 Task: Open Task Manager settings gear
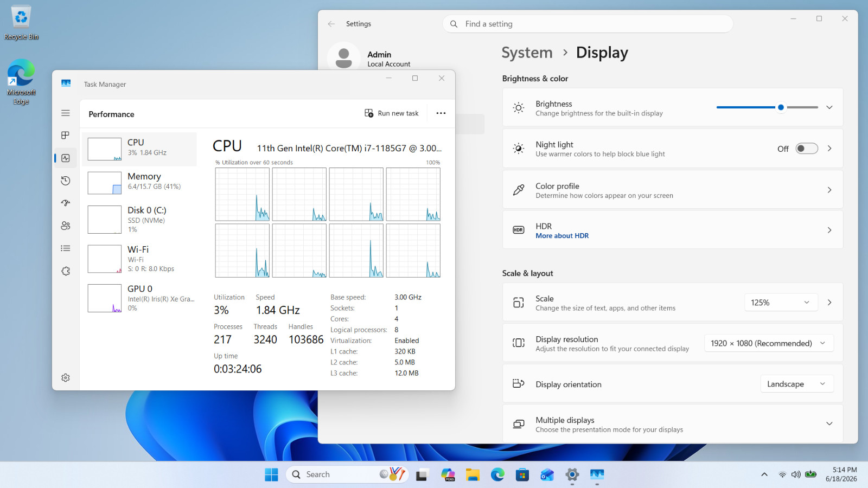[66, 377]
